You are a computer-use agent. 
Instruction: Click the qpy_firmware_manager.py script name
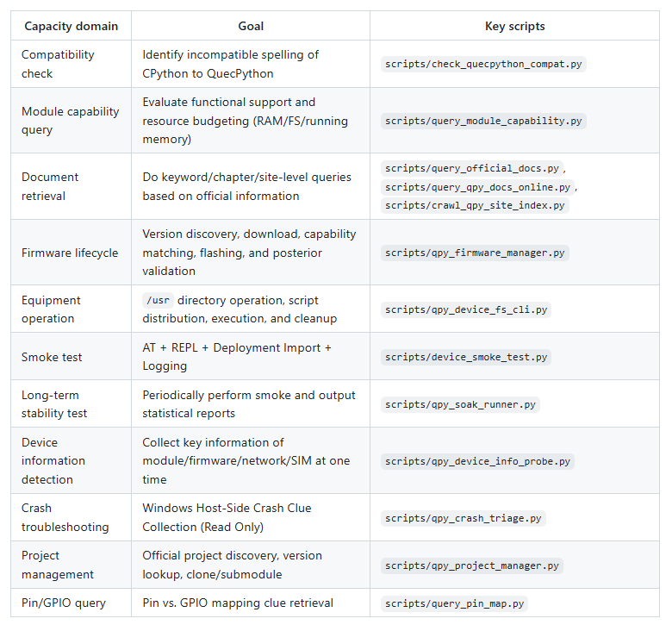476,253
